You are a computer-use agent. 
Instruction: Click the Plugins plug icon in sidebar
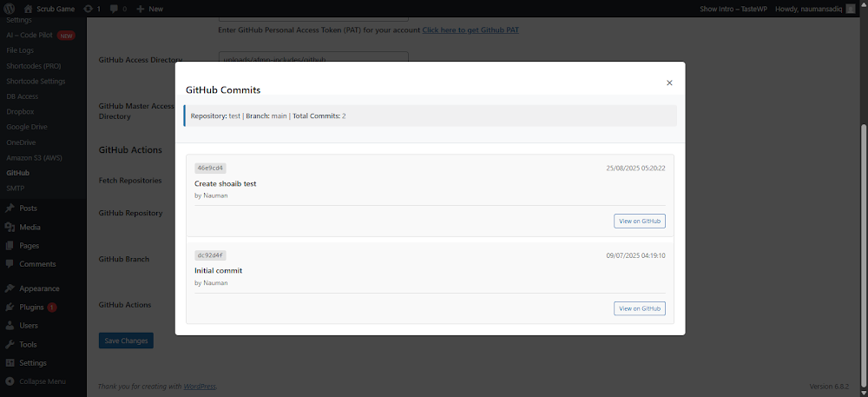coord(9,308)
